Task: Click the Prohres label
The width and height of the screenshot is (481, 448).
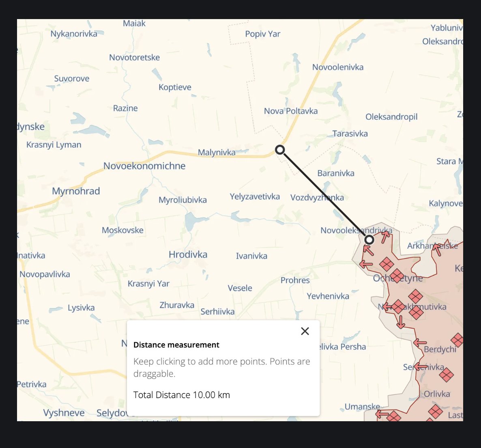Action: [x=295, y=280]
